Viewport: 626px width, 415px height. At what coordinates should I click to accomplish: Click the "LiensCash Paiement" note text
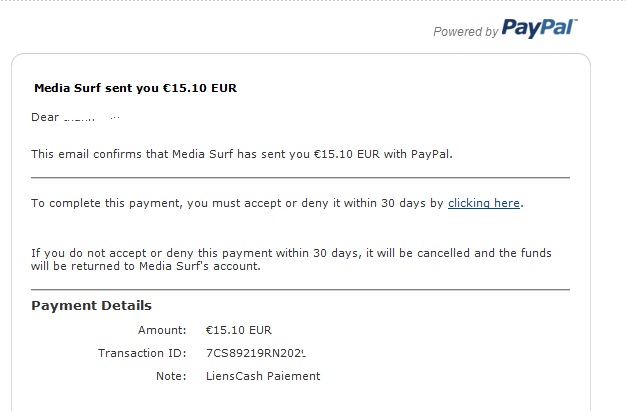[262, 376]
